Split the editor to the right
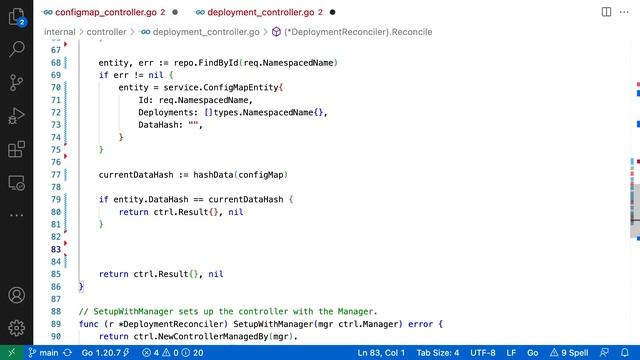Viewport: 640px width, 360px height. tap(606, 12)
